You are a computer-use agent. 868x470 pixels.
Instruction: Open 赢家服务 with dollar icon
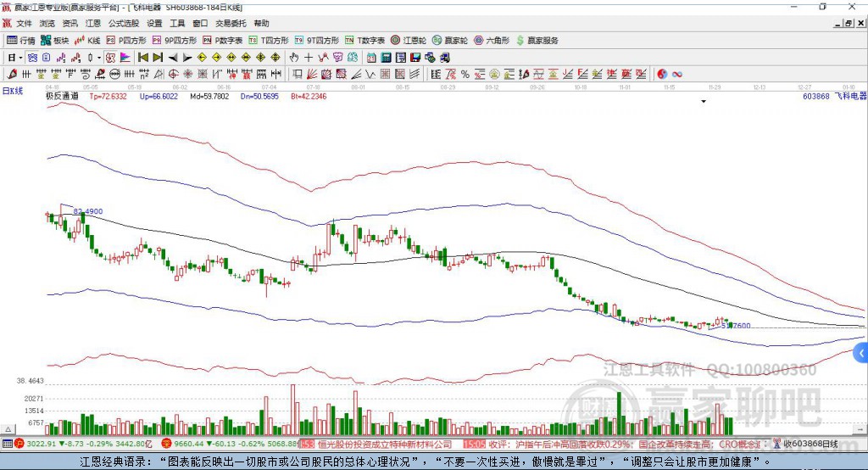tap(537, 41)
